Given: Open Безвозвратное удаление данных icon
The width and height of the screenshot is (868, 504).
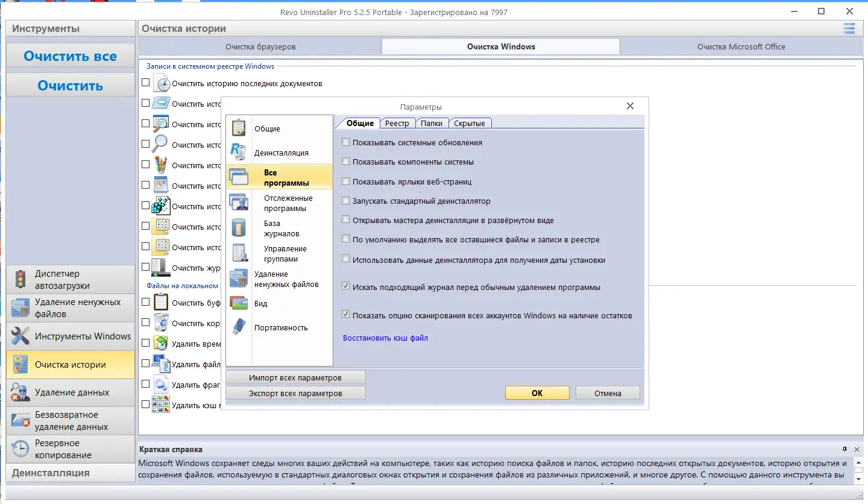Looking at the screenshot, I should [20, 420].
